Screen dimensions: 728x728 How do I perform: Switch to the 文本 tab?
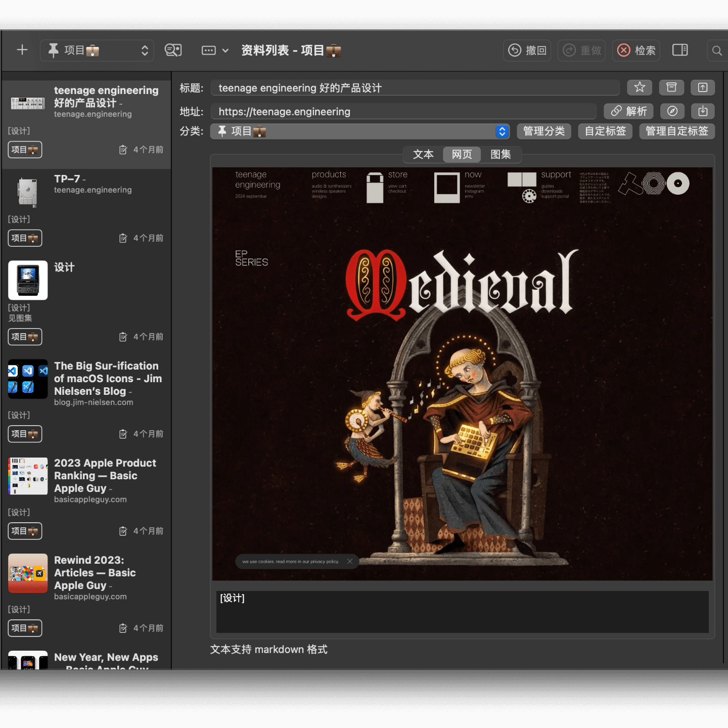423,154
